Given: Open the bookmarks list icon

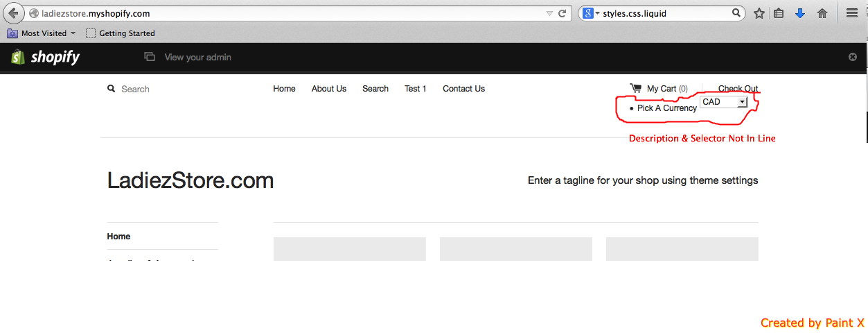Looking at the screenshot, I should tap(779, 13).
